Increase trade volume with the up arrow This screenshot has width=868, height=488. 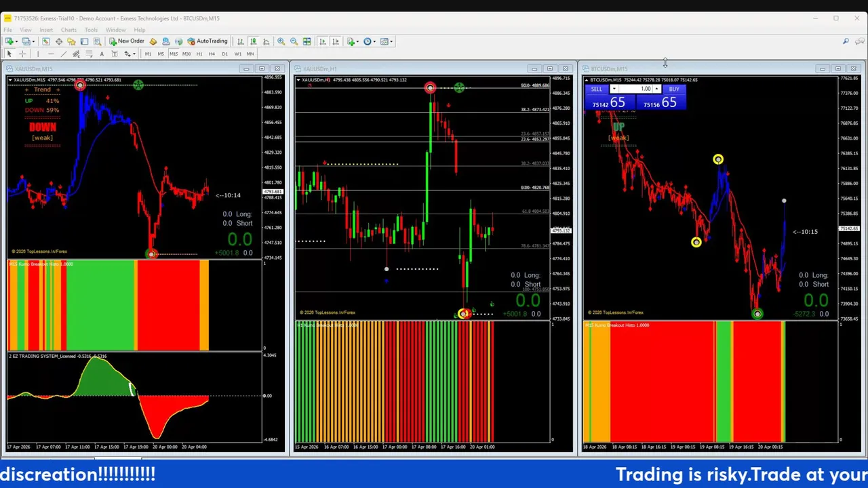pyautogui.click(x=656, y=89)
